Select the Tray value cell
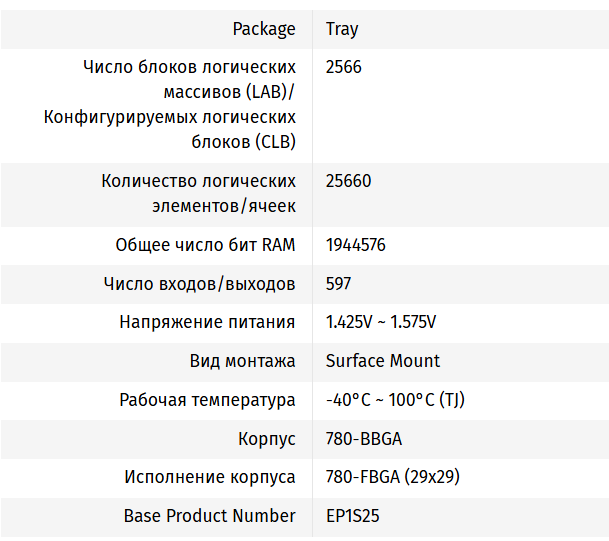The height and width of the screenshot is (541, 609). coord(342,29)
